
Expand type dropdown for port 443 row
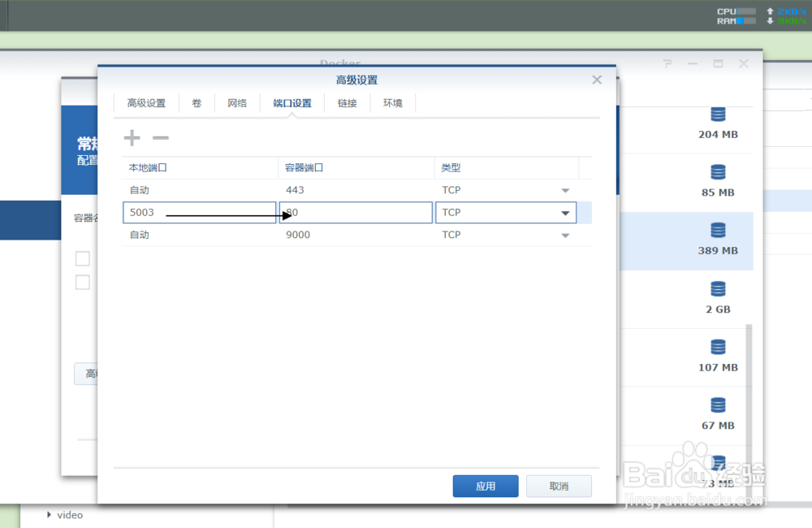tap(565, 191)
